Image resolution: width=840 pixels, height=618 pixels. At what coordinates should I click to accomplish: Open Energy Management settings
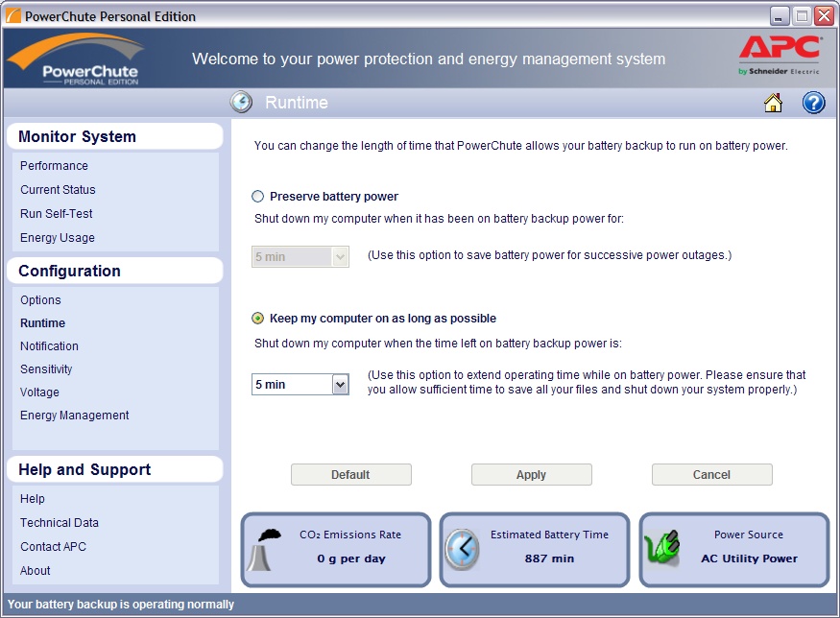pos(75,415)
